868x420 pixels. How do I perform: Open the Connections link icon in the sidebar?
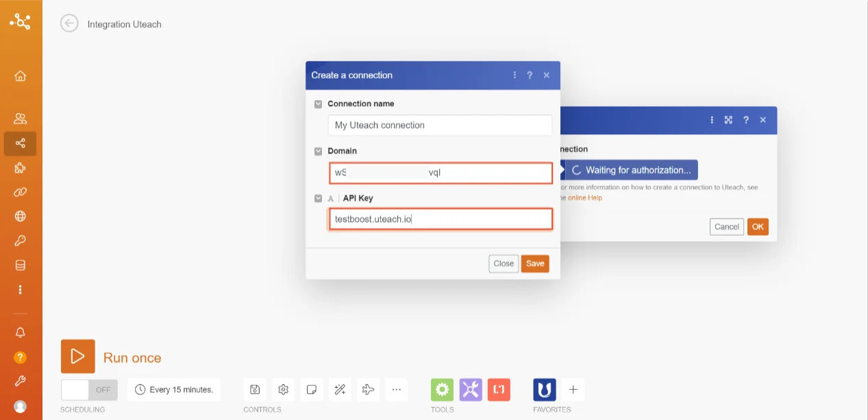click(x=21, y=192)
